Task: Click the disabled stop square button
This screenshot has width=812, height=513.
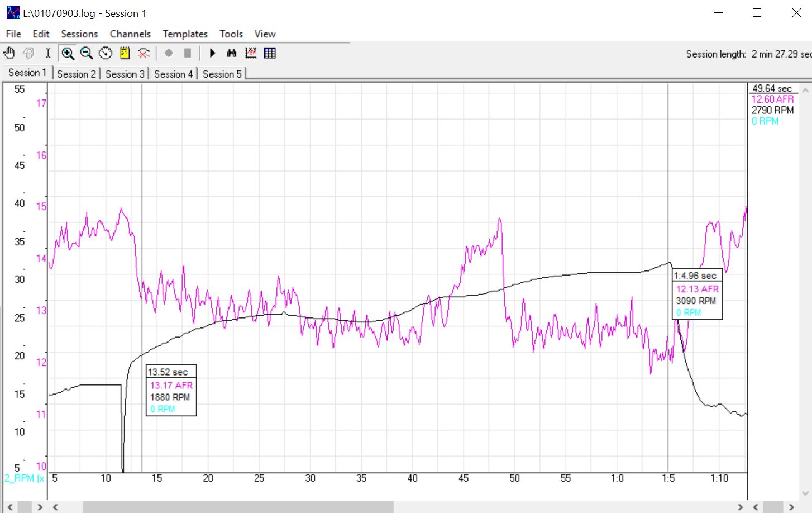Action: [188, 53]
